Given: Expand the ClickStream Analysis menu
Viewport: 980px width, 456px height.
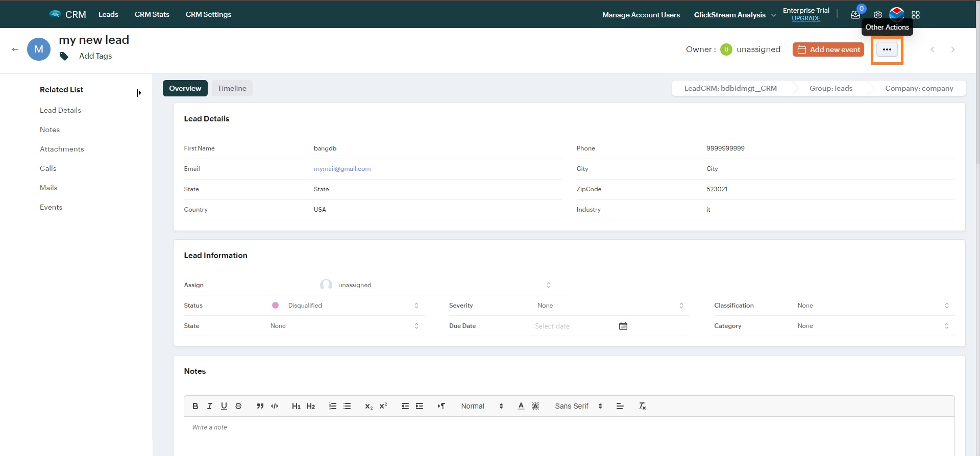Looking at the screenshot, I should pos(735,15).
